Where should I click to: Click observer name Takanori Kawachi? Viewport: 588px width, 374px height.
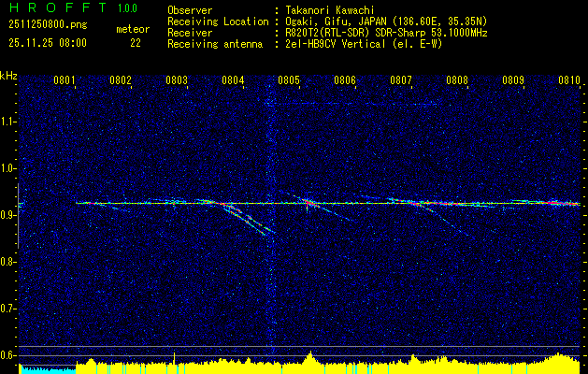[330, 10]
